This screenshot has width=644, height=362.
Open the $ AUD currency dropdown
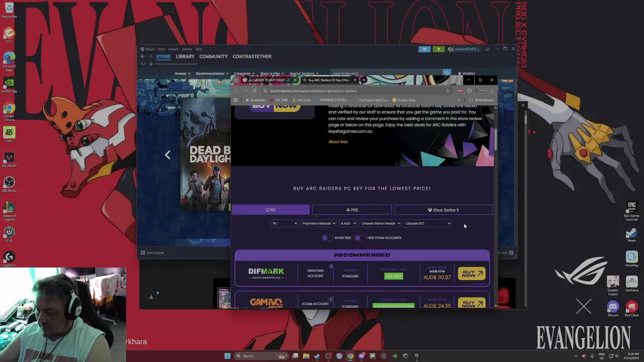[348, 223]
